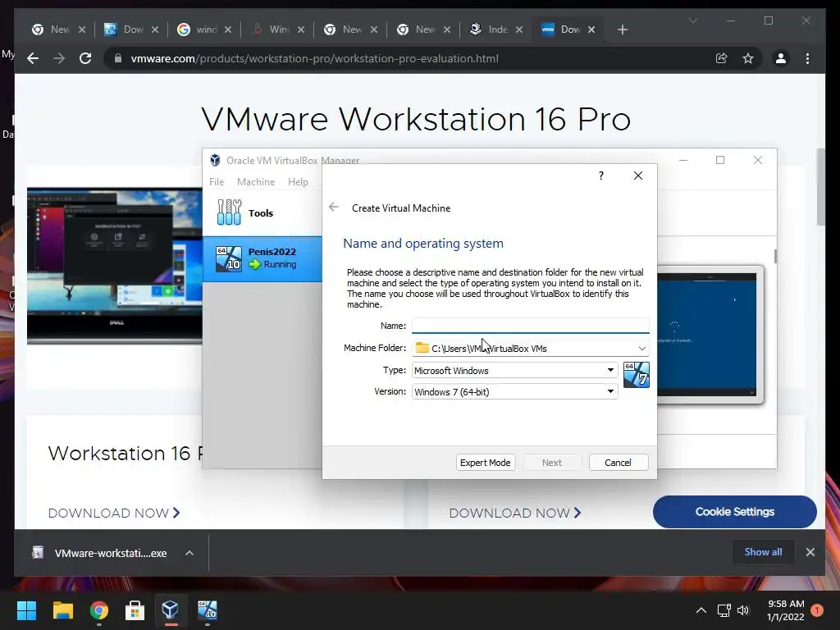Open the notification badge in tray

click(x=817, y=610)
